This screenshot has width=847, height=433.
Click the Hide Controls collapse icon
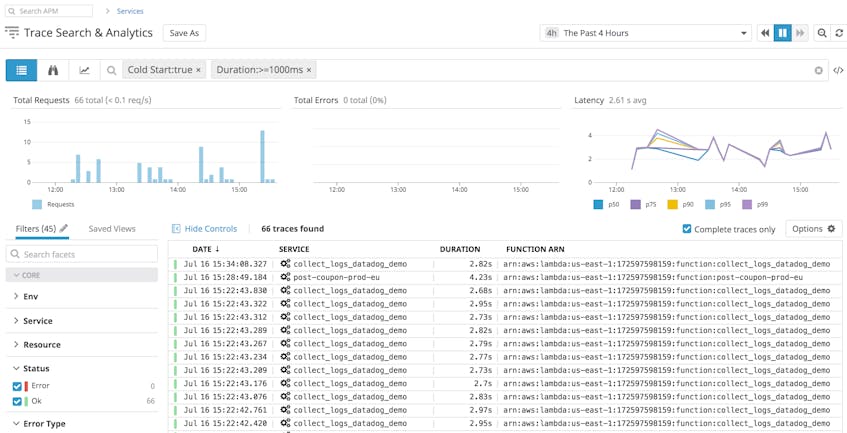click(x=176, y=229)
